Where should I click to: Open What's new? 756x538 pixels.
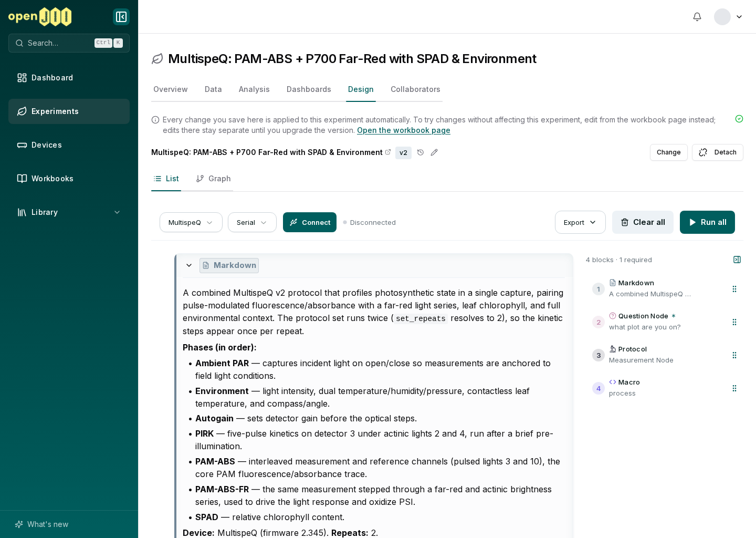42,524
